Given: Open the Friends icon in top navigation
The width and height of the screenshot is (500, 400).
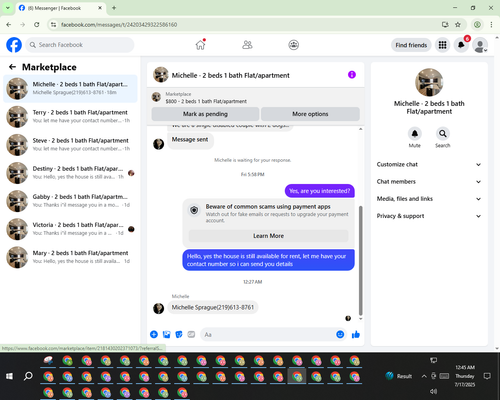Looking at the screenshot, I should point(247,45).
